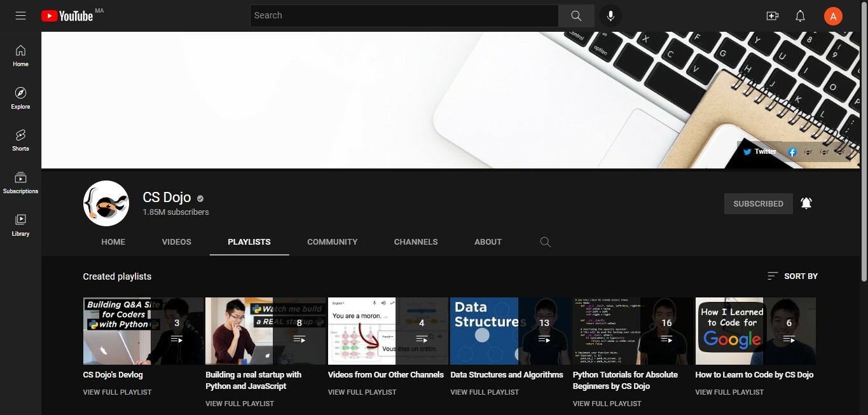Open the hamburger guide menu
The image size is (868, 415).
pyautogui.click(x=20, y=16)
